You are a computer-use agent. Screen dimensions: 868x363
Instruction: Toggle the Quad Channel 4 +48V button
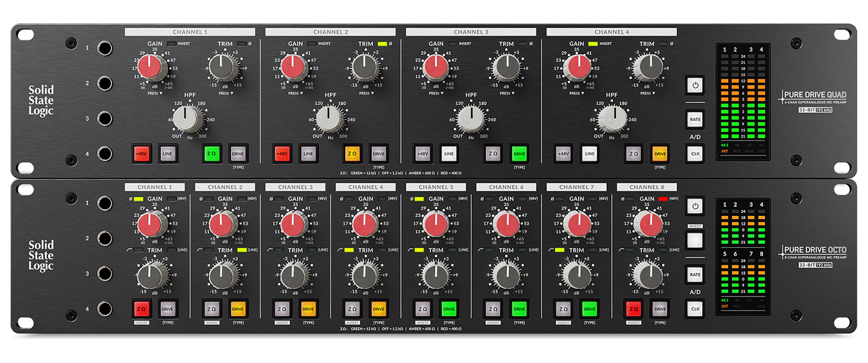click(x=563, y=154)
